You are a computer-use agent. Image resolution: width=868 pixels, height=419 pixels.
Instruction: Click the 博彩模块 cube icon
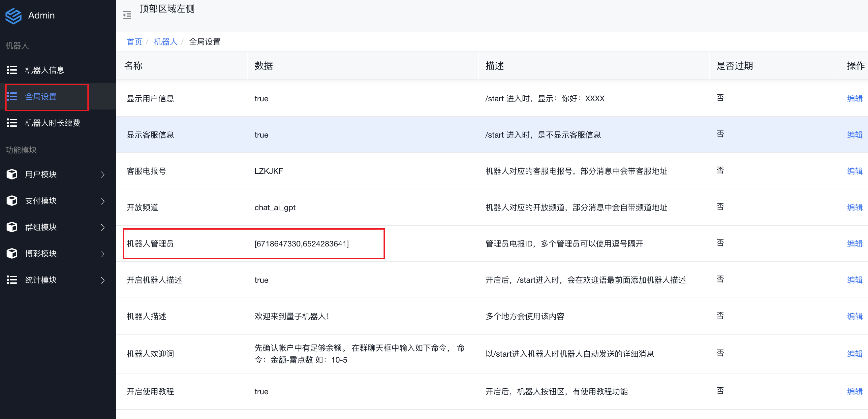tap(12, 253)
